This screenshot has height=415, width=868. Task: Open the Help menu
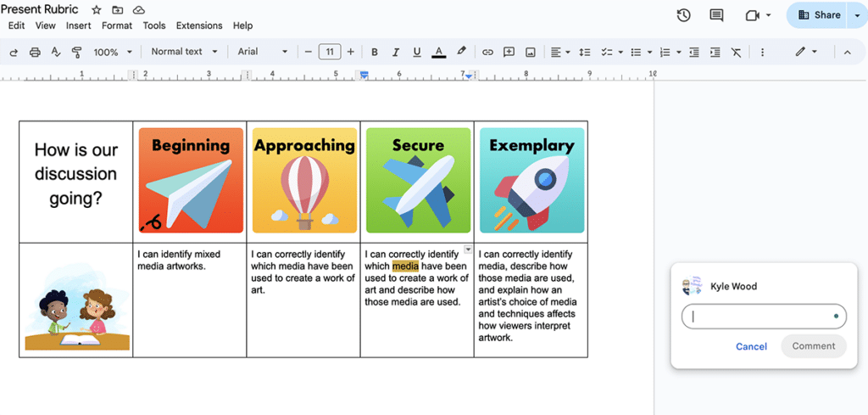242,25
